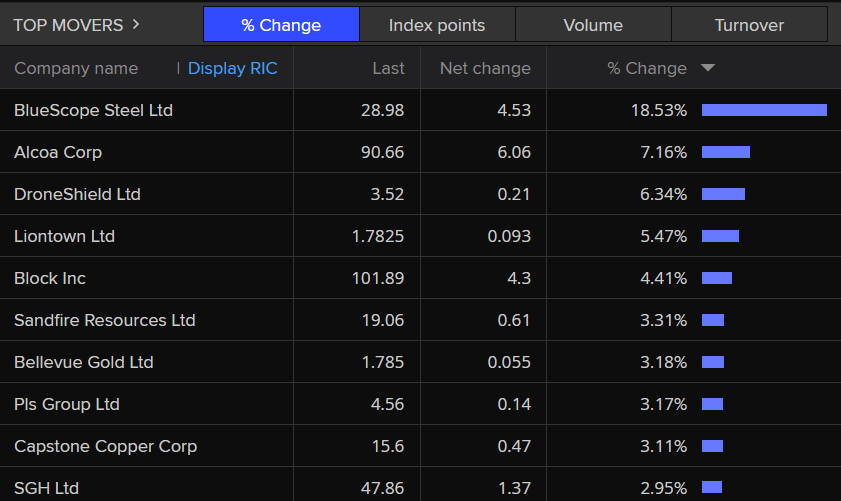
Task: Click the % Change sort arrow icon
Action: point(708,68)
